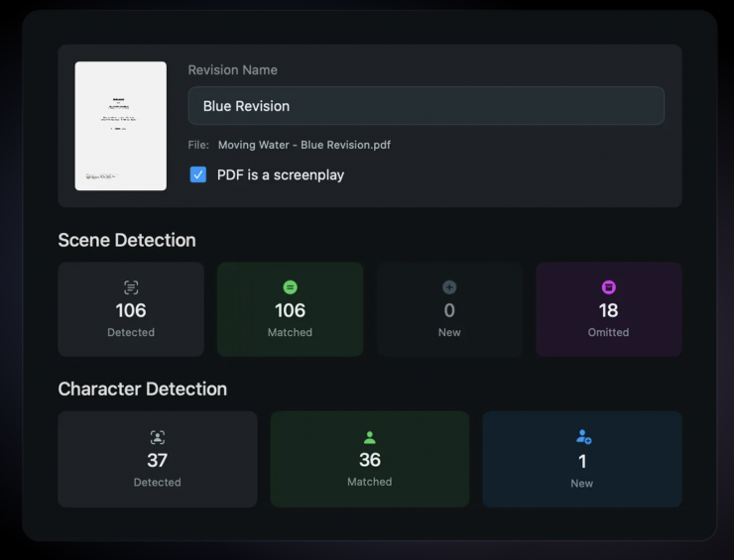Click the green scene Matched equals icon
The image size is (734, 560).
point(291,287)
